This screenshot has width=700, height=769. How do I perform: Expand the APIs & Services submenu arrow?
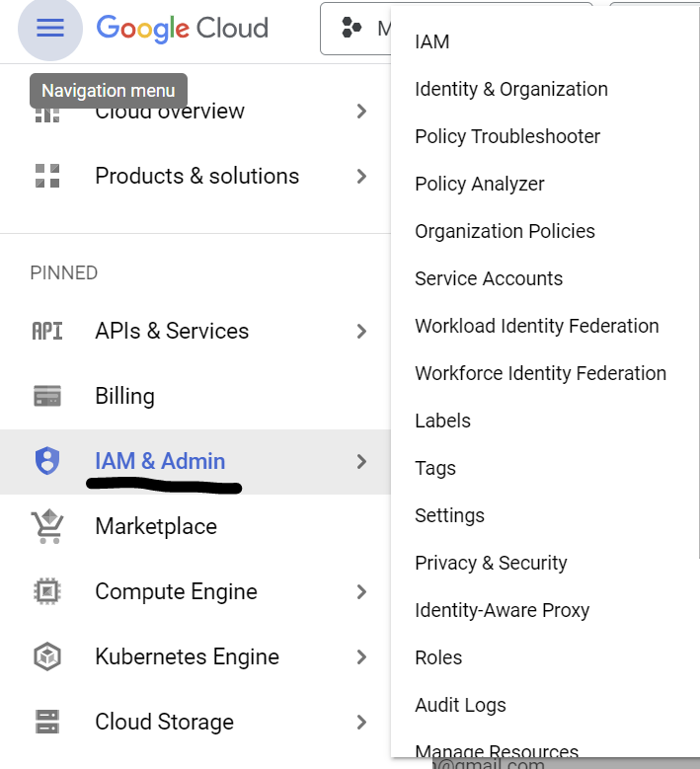click(361, 331)
